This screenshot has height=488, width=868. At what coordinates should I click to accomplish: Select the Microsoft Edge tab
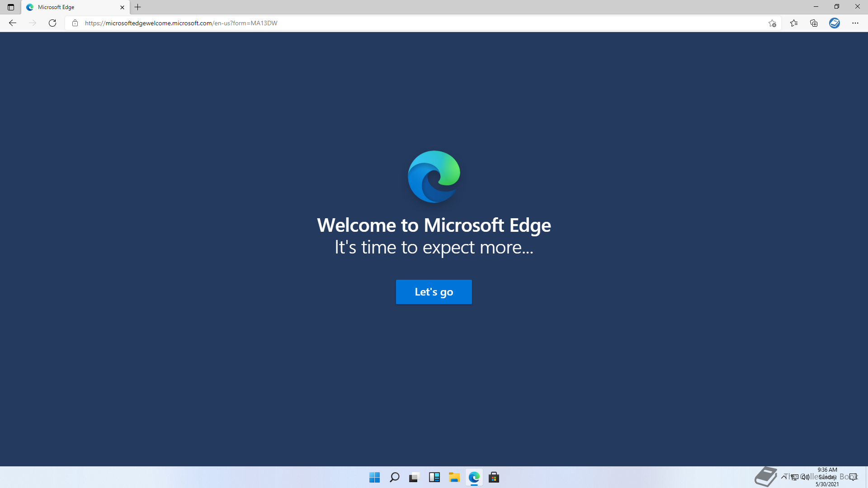click(75, 7)
